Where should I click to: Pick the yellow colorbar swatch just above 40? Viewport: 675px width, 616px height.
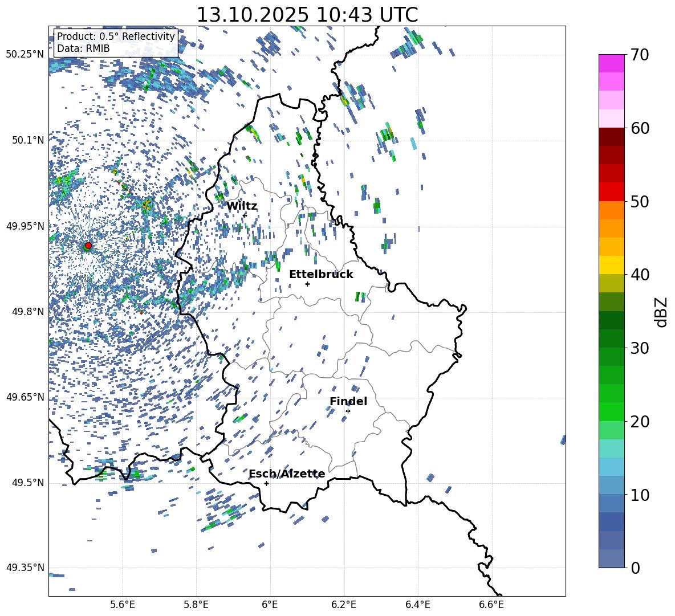tap(612, 265)
